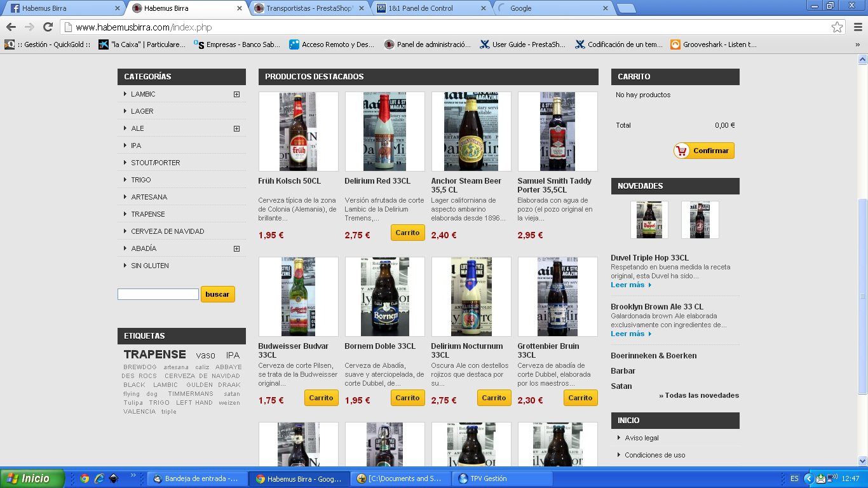Click the Bornem Doble bottle thumbnail
The image size is (868, 488).
(385, 297)
